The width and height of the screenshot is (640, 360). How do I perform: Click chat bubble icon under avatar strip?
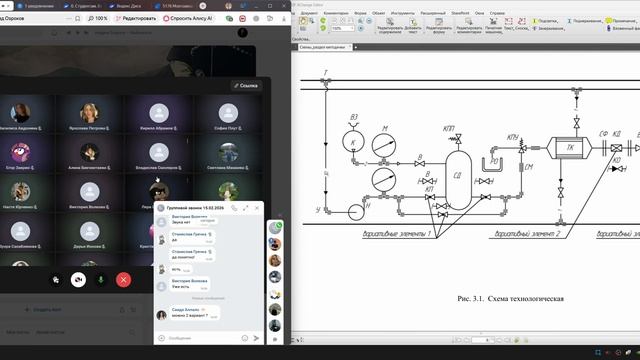point(275,339)
